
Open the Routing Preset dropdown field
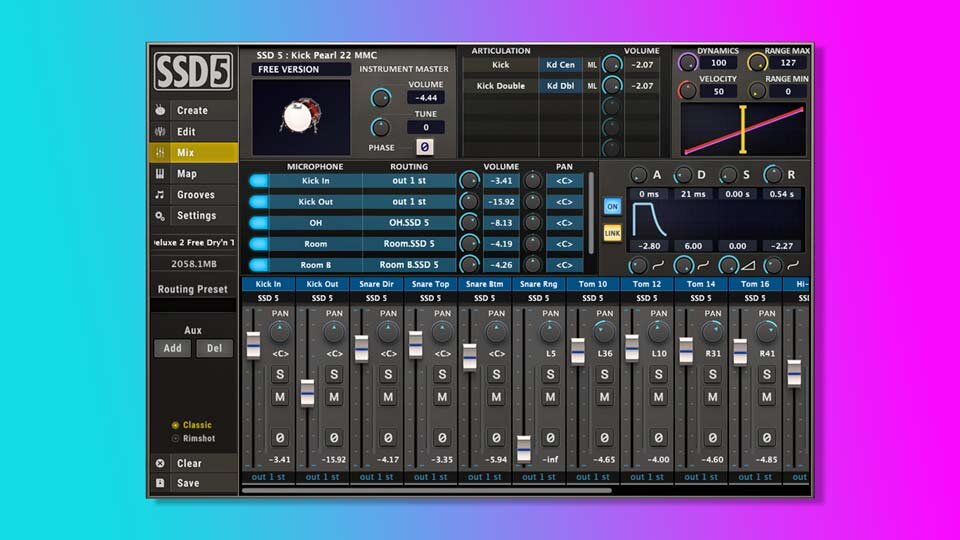coord(193,306)
